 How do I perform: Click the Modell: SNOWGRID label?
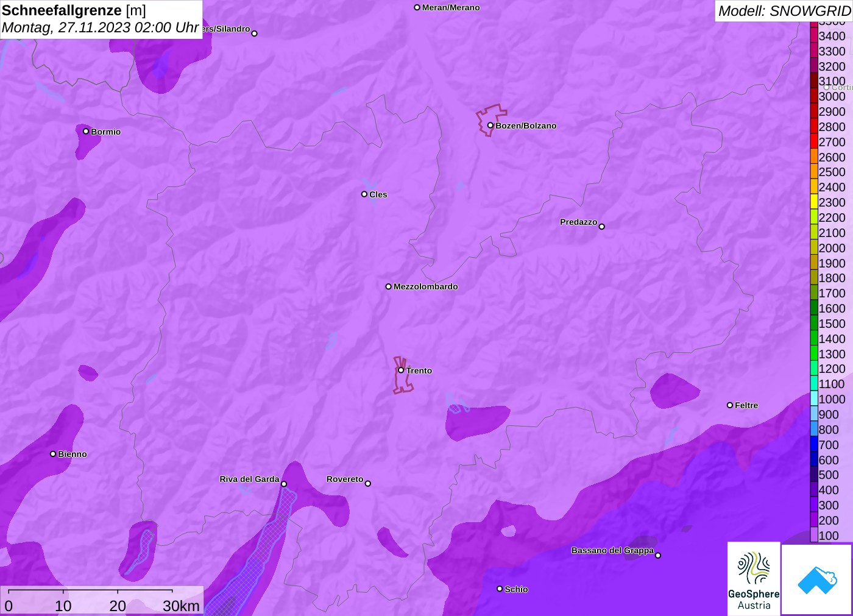point(784,11)
